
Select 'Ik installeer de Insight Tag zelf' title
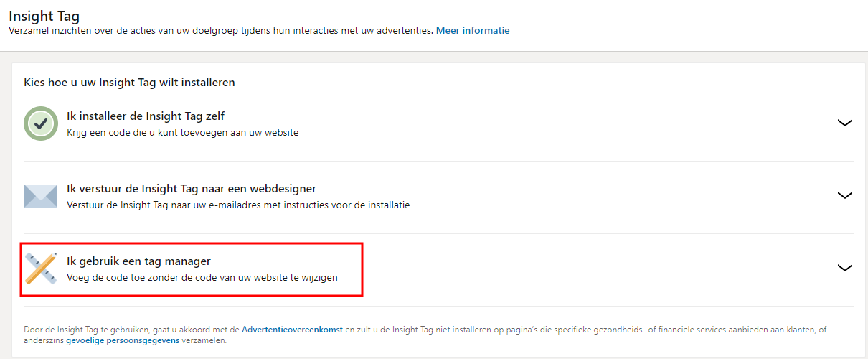point(146,116)
